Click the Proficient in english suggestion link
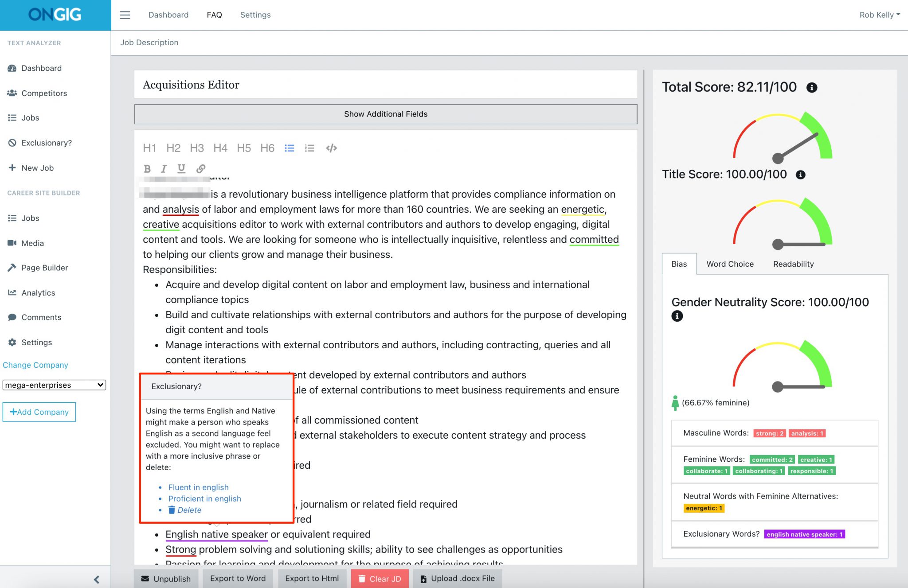This screenshot has width=908, height=588. [x=207, y=498]
